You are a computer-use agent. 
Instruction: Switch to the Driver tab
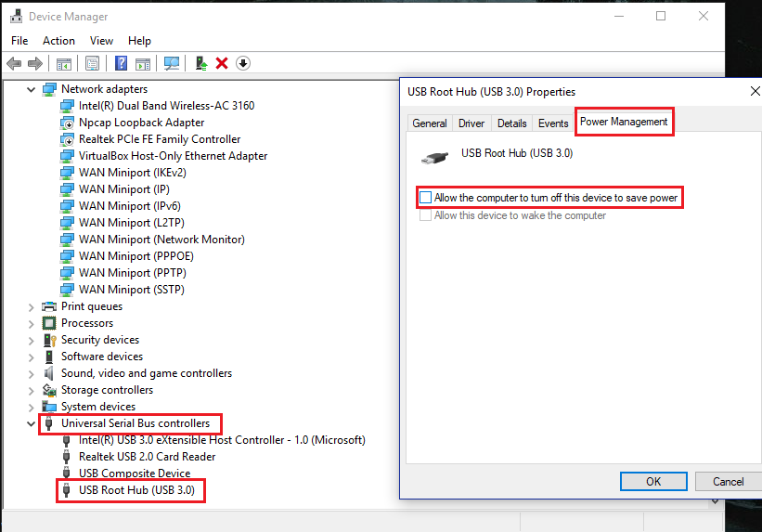pyautogui.click(x=471, y=123)
